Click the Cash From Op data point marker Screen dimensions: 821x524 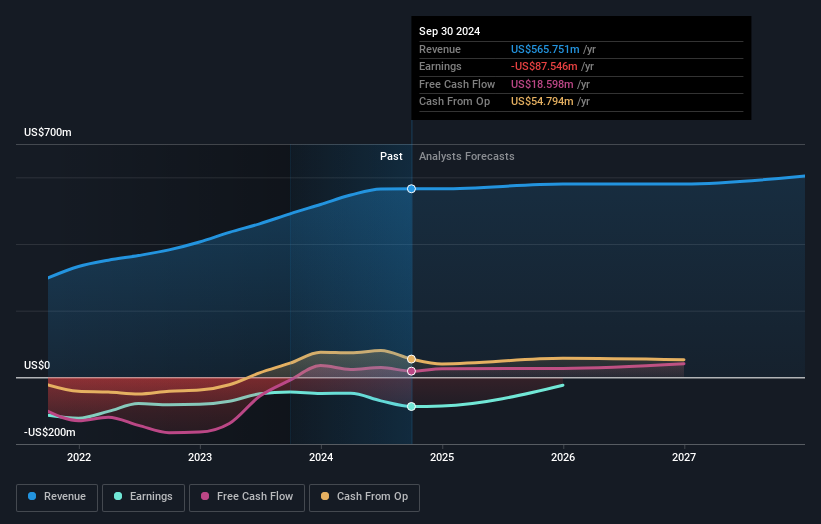click(x=412, y=359)
